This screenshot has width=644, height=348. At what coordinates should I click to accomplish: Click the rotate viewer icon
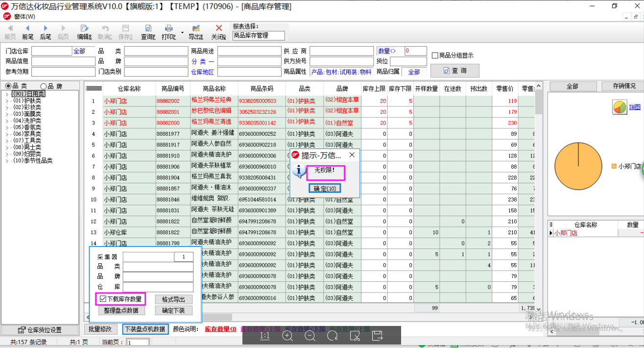(333, 336)
